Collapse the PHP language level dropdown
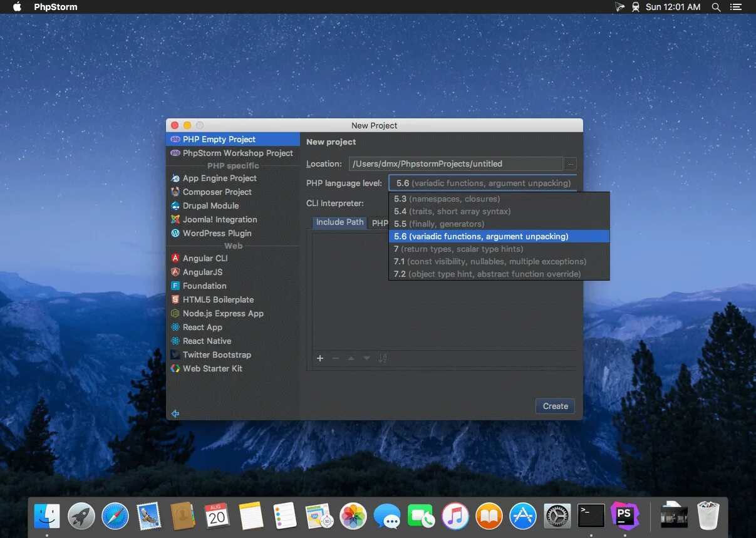Viewport: 756px width, 538px height. [x=482, y=183]
